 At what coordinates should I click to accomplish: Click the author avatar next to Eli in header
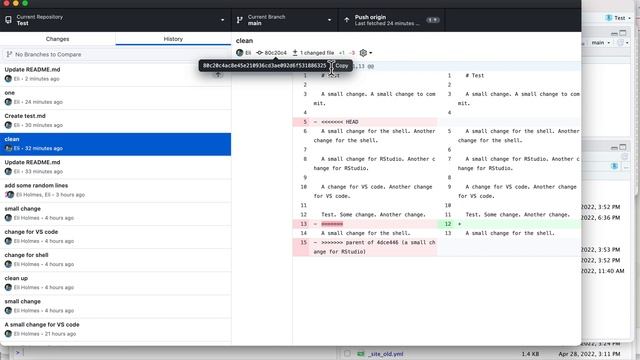pos(240,53)
